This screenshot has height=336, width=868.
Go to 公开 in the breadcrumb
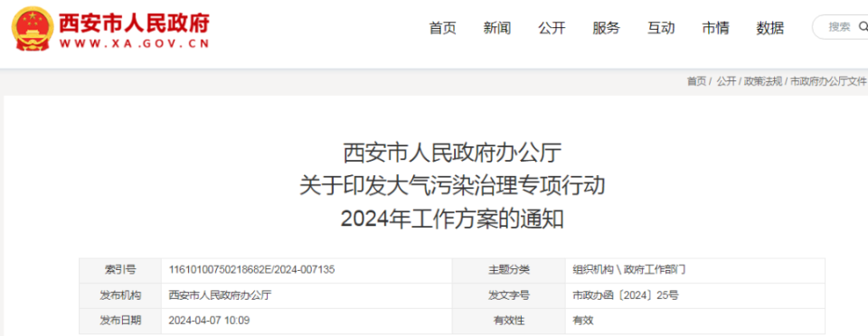726,81
